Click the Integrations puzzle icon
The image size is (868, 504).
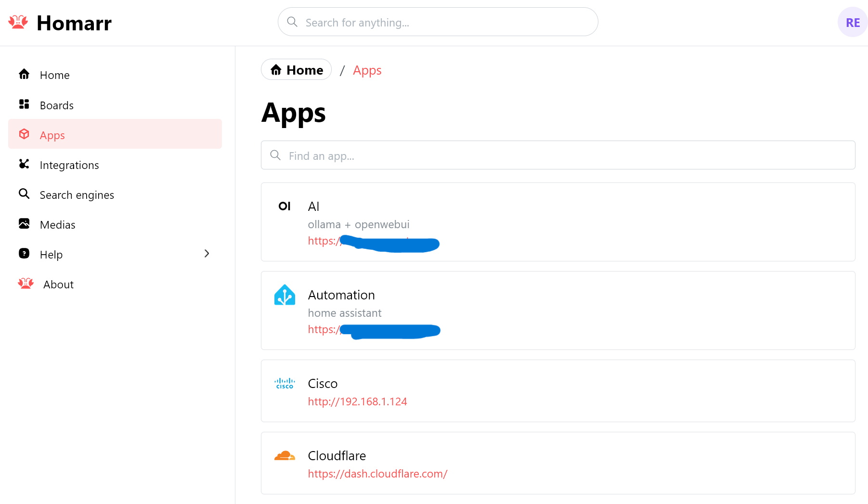(x=24, y=164)
